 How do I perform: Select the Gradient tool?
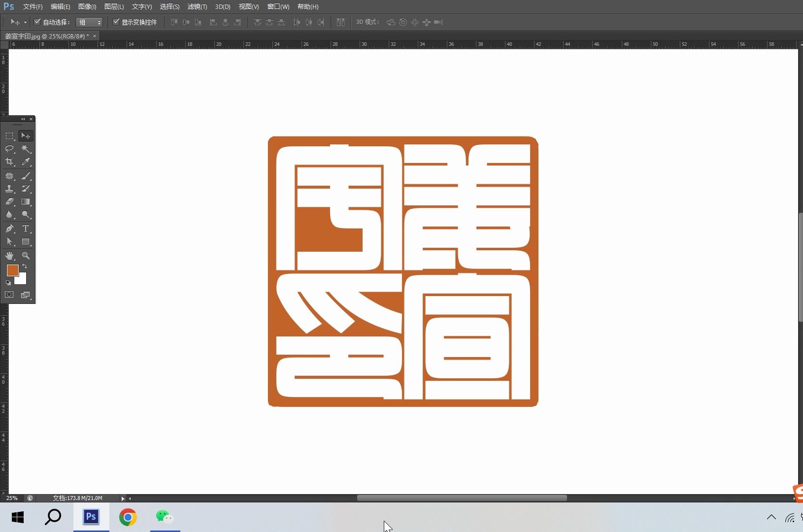point(26,201)
